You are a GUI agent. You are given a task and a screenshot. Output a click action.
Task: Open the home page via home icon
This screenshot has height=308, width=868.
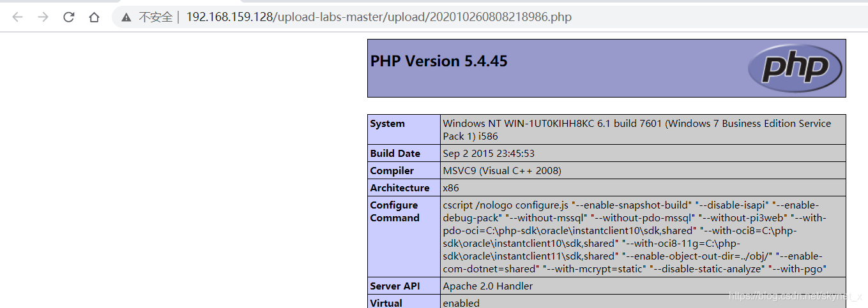pos(94,17)
